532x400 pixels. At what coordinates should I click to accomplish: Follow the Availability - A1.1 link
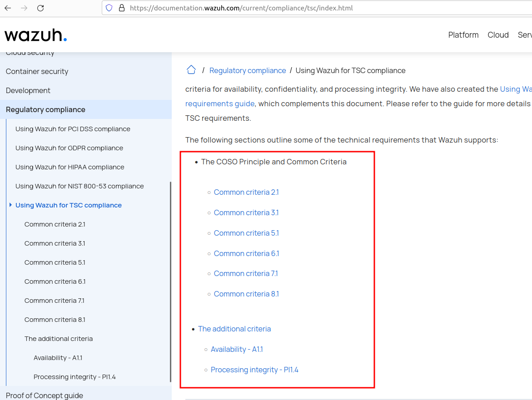point(237,349)
